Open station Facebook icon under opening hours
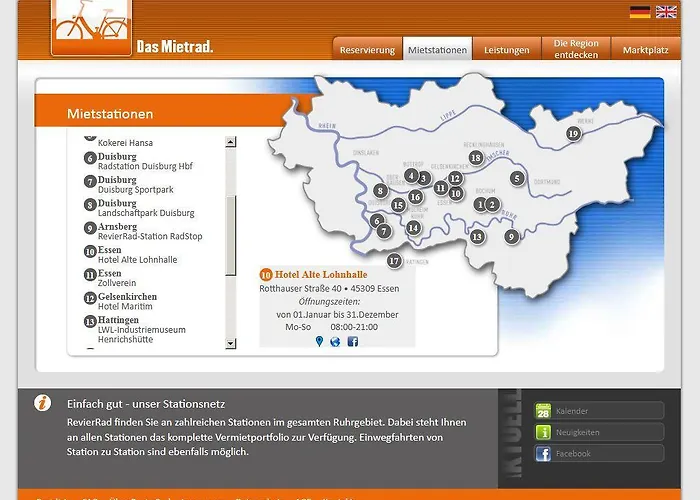 pos(352,341)
